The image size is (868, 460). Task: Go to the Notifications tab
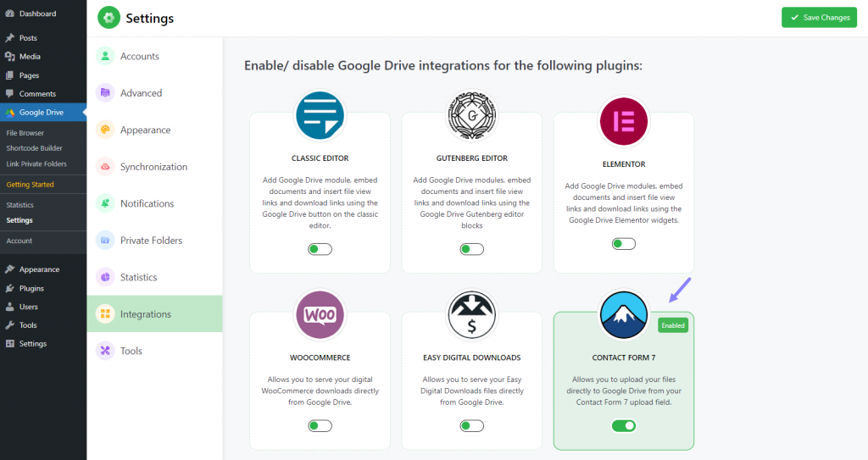[154, 203]
